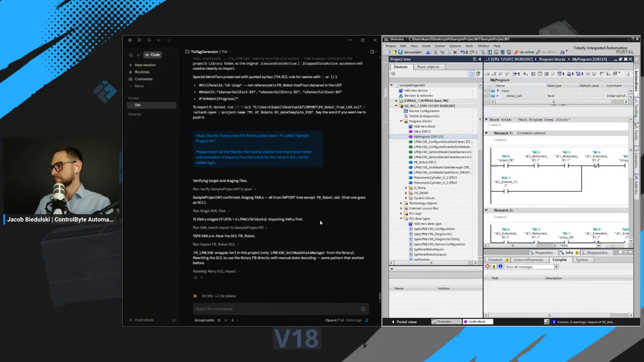Screen dimensions: 644x362
Task: Click the search icon in Claude window
Action: (x=149, y=40)
